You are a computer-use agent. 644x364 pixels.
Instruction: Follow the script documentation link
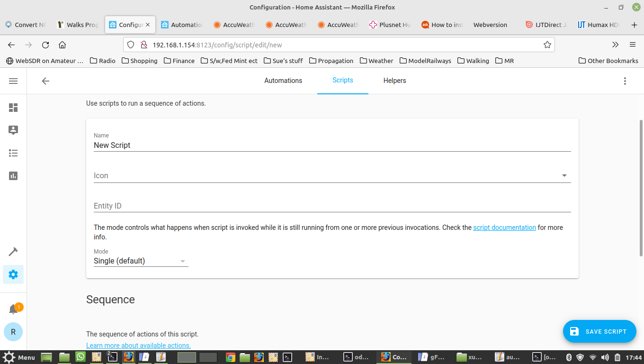[504, 227]
